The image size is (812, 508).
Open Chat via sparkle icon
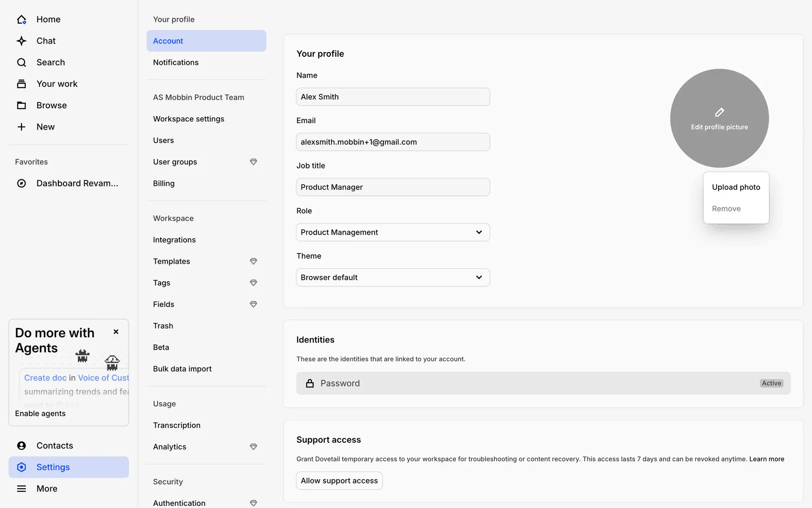point(22,41)
